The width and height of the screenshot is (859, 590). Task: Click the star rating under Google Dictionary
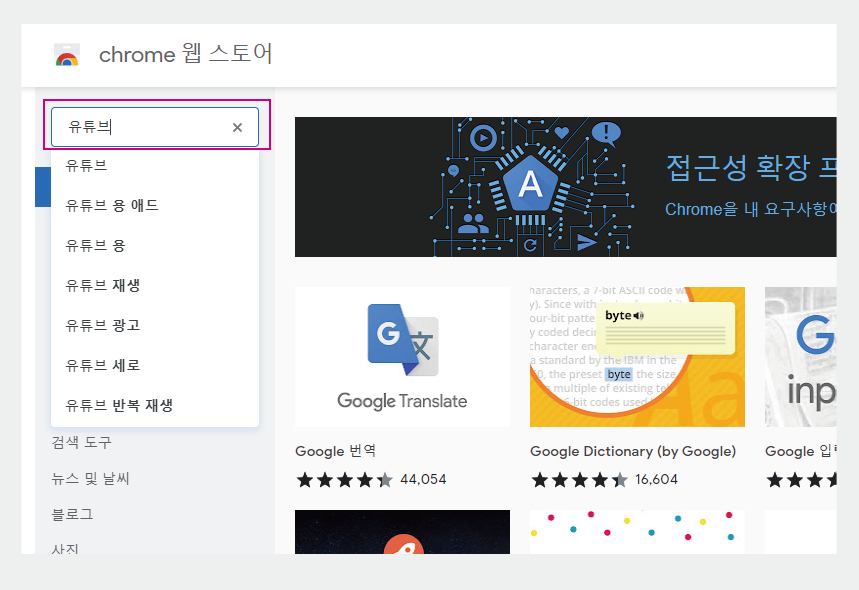click(580, 480)
